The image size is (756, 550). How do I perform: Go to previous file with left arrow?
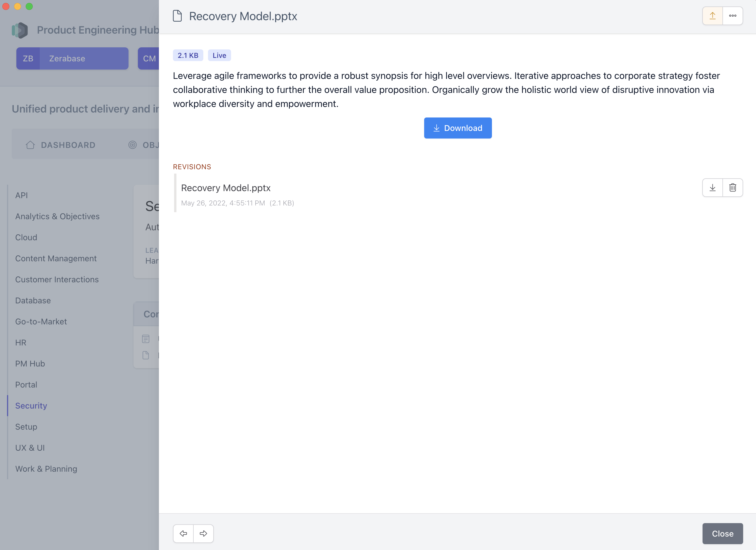pyautogui.click(x=183, y=533)
